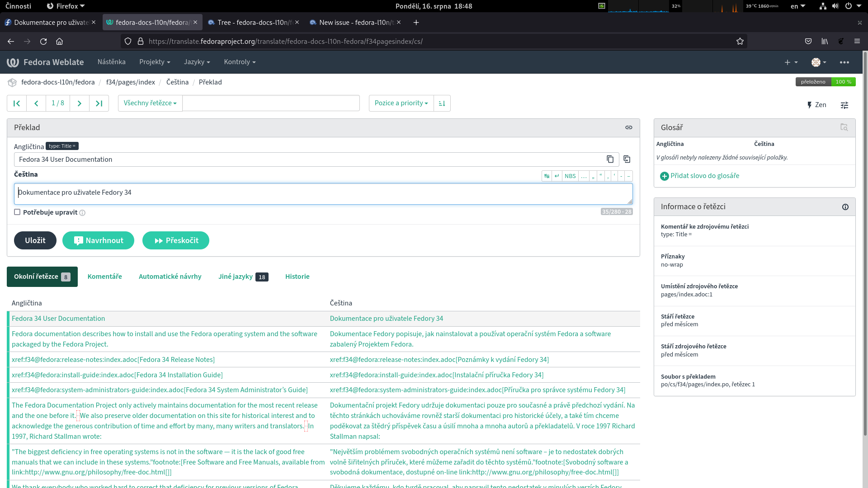
Task: Save the translation with Uložit
Action: tap(35, 241)
